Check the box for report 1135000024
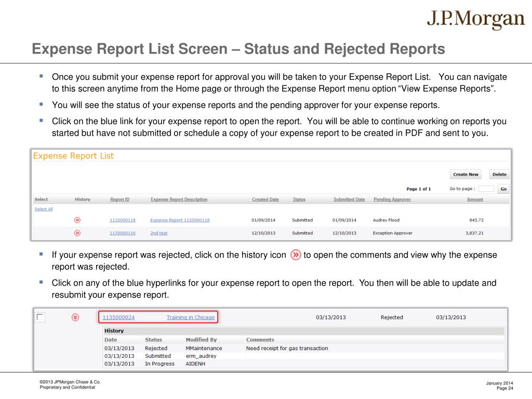 (40, 317)
